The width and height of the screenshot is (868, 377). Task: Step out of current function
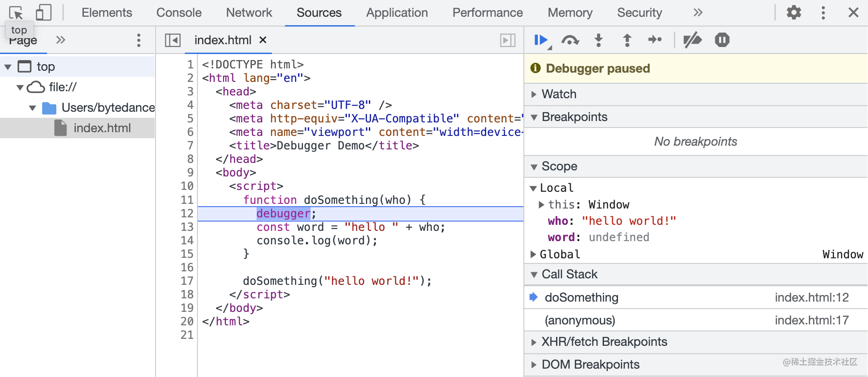(627, 40)
